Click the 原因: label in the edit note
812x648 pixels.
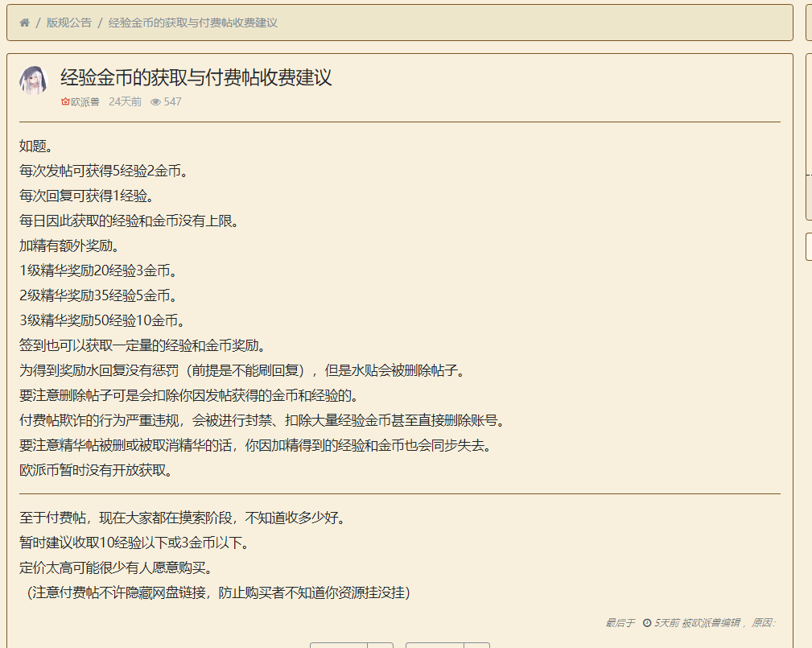764,622
